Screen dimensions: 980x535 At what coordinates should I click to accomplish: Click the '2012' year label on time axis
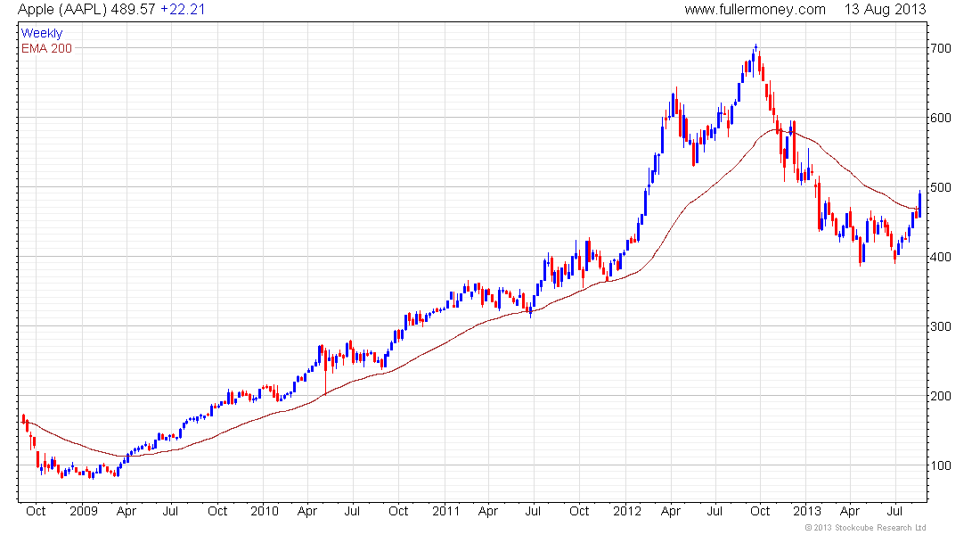627,511
